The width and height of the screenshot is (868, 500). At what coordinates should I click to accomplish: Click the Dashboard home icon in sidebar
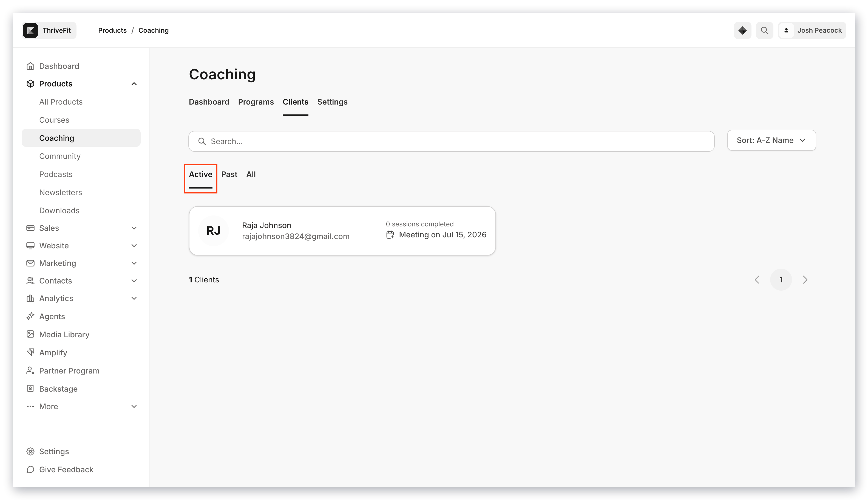(30, 66)
